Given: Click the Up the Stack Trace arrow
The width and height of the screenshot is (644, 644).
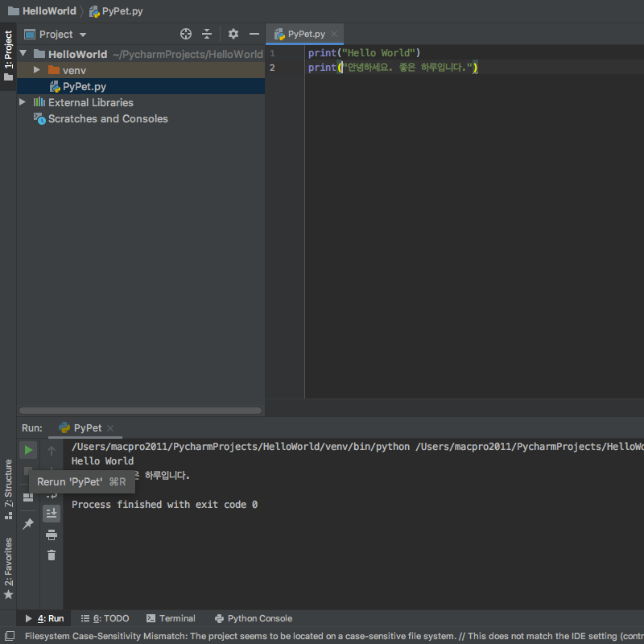Looking at the screenshot, I should (52, 451).
